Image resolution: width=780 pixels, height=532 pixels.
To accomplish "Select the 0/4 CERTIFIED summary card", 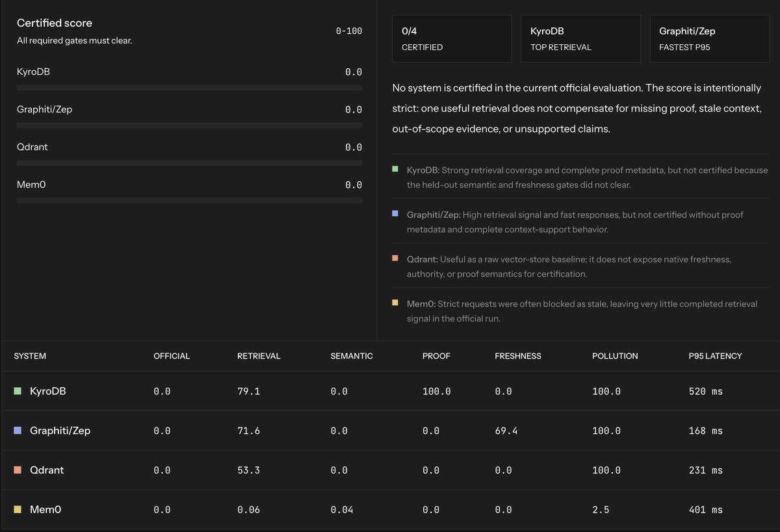I will tap(452, 38).
